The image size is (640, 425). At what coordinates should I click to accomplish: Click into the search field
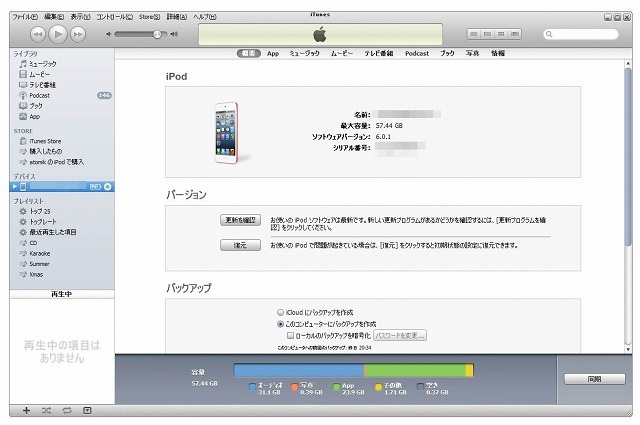click(580, 34)
